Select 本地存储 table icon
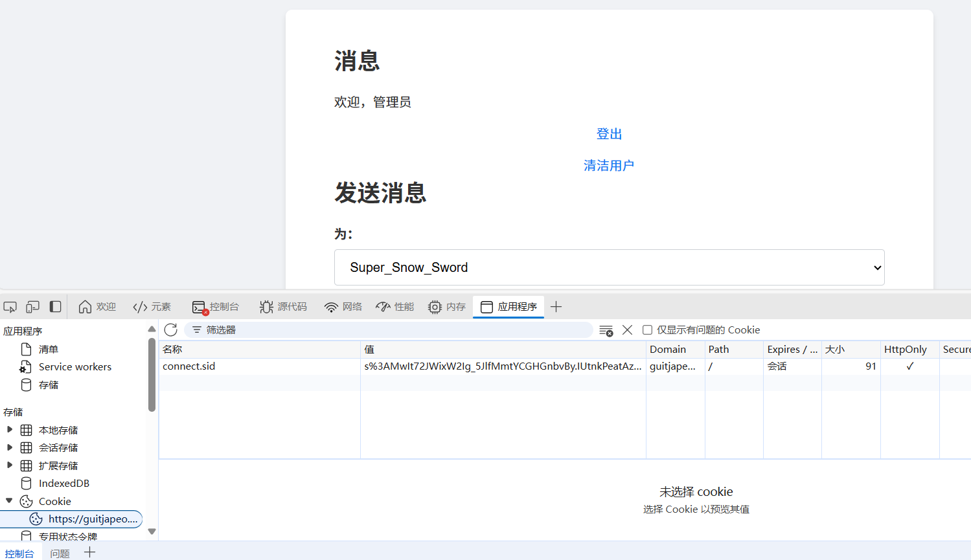The height and width of the screenshot is (560, 971). pyautogui.click(x=27, y=430)
